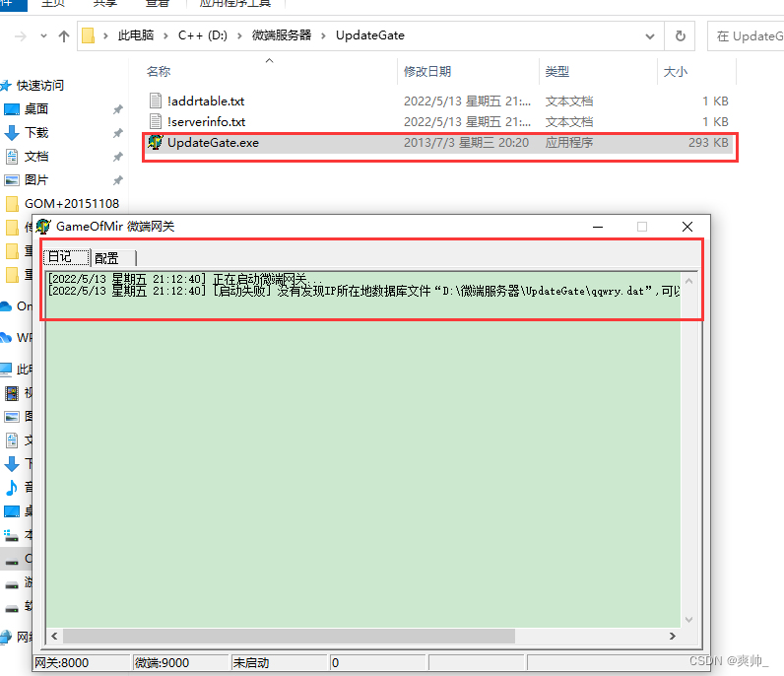Switch to 日记 tab in GameOfMir gateway
This screenshot has height=676, width=784.
(67, 257)
